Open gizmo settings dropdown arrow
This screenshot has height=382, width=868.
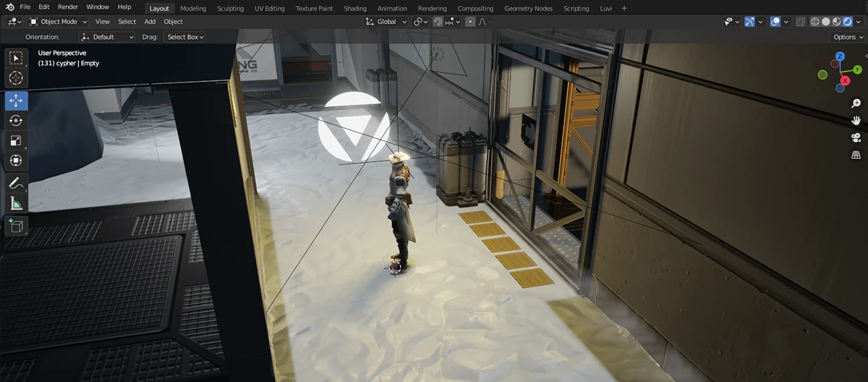click(761, 22)
